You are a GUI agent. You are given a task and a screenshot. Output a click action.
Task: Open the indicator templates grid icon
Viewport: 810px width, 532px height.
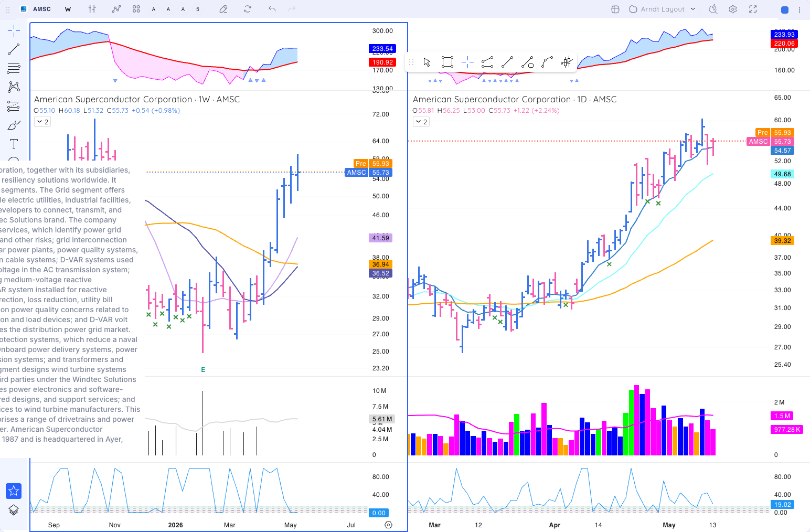coord(136,9)
